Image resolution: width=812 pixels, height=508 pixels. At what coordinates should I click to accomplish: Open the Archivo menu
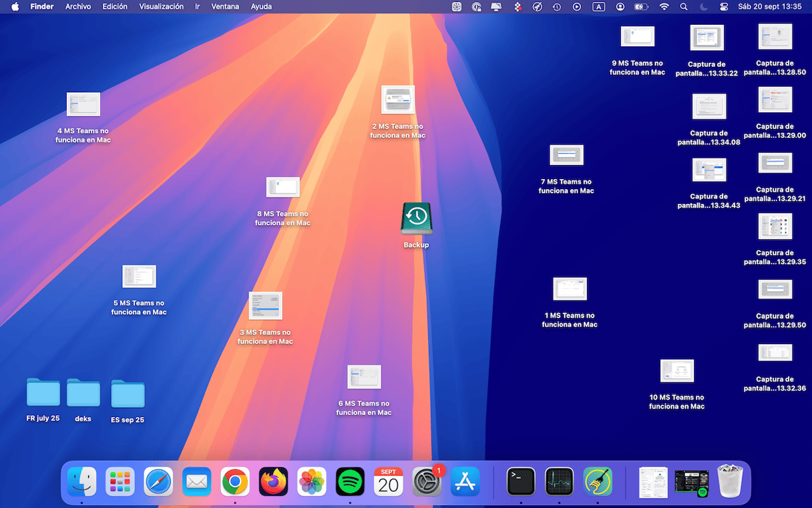click(78, 7)
